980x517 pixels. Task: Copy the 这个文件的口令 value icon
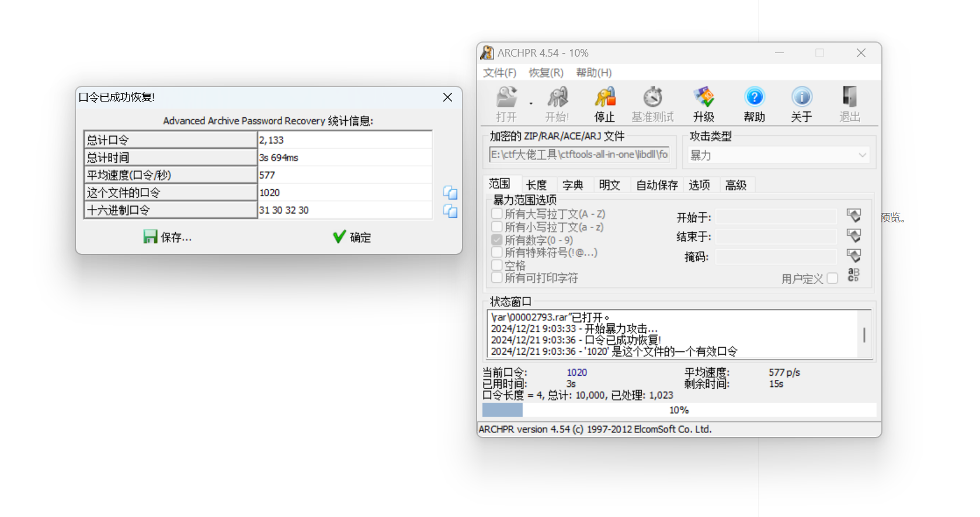tap(450, 193)
